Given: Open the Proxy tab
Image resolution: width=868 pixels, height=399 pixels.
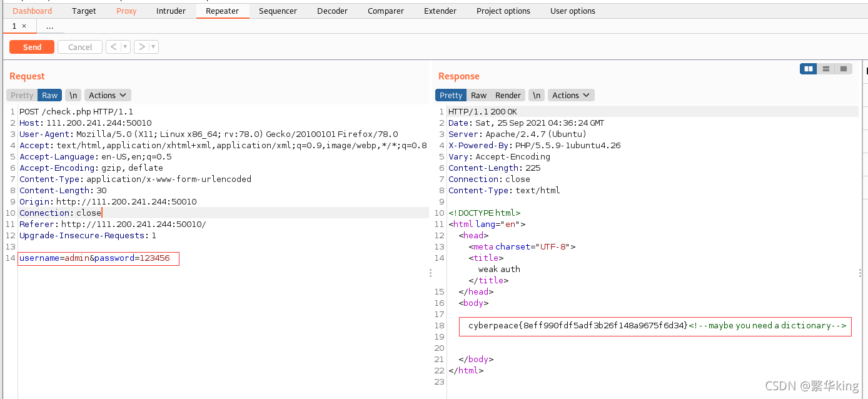Looking at the screenshot, I should pyautogui.click(x=126, y=11).
